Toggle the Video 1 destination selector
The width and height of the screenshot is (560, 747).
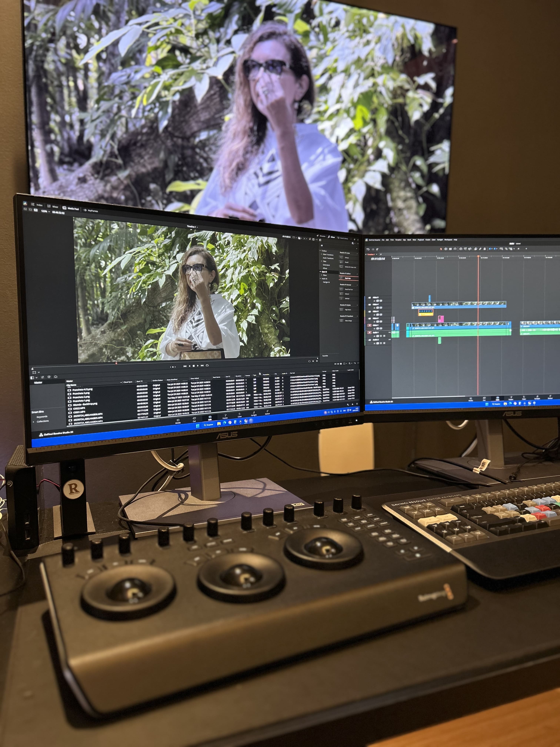pos(370,325)
